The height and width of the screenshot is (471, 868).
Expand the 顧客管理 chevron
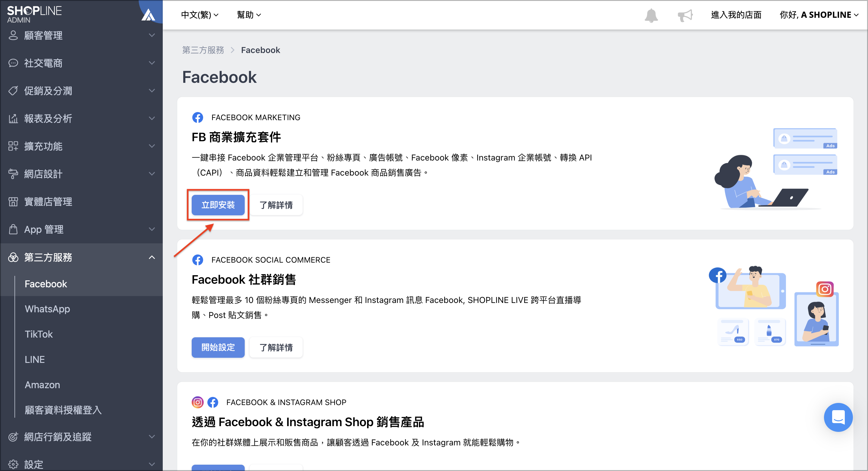coord(152,35)
